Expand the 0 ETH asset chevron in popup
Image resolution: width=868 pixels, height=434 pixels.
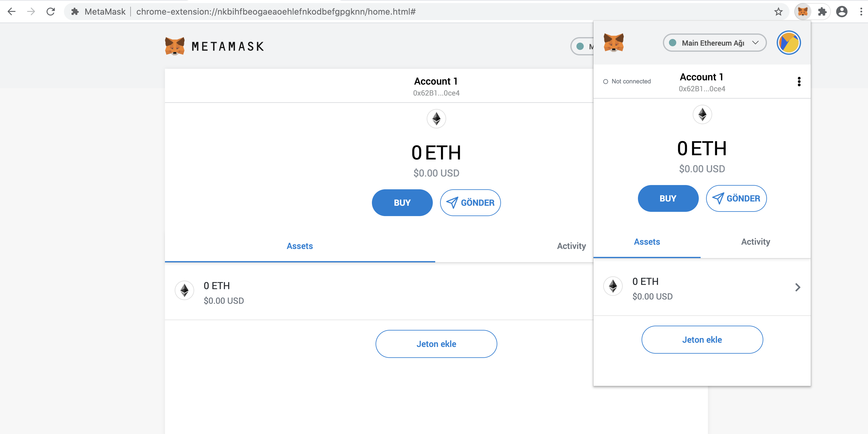(798, 287)
